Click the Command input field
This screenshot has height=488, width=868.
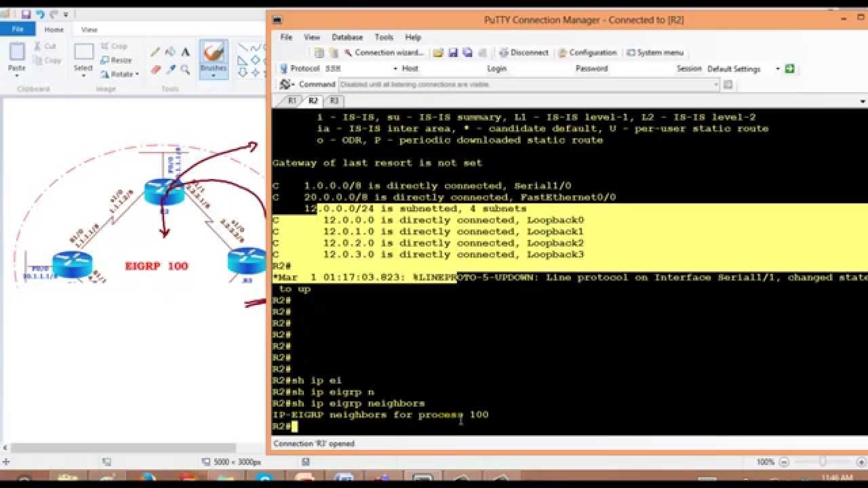pyautogui.click(x=528, y=85)
